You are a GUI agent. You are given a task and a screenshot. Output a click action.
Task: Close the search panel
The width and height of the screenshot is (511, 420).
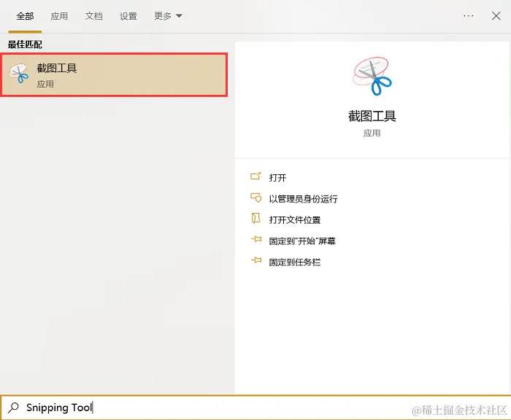[496, 15]
